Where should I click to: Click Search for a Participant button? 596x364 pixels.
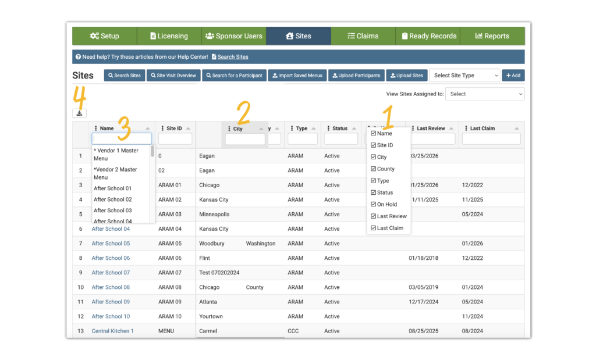point(234,76)
